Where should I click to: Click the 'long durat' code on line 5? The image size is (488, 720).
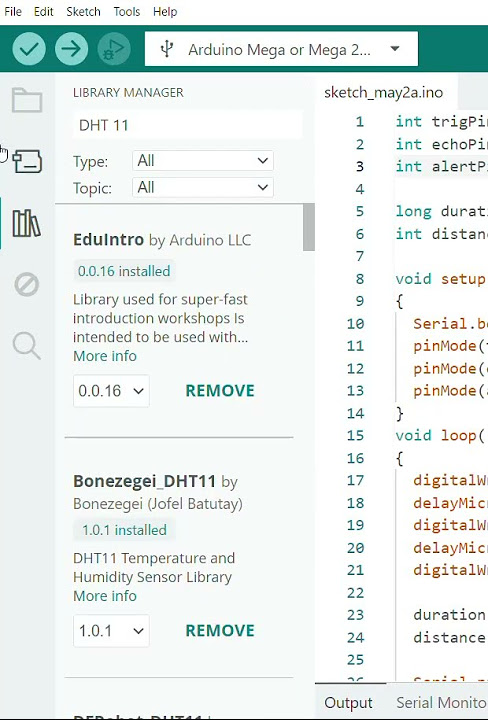[x=441, y=211]
